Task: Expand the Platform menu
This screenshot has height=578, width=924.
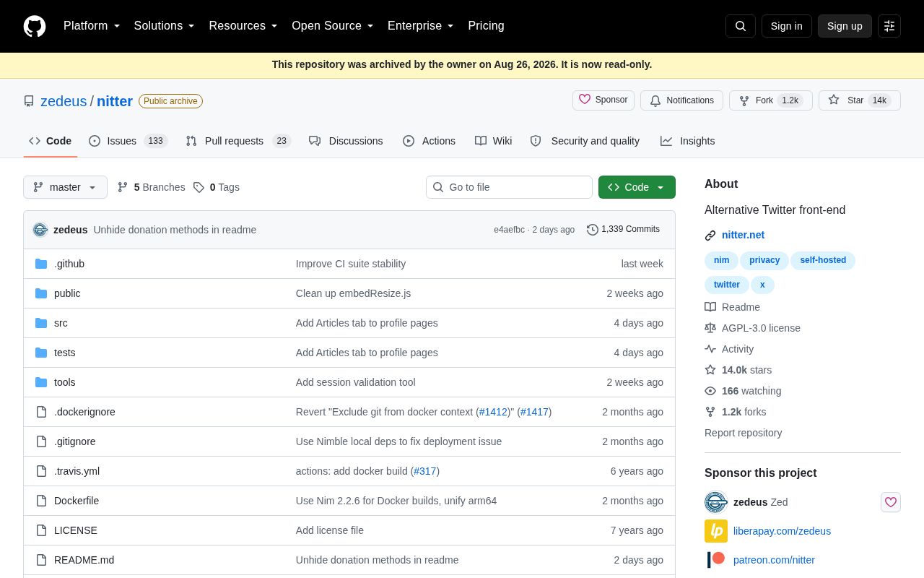Action: [92, 26]
